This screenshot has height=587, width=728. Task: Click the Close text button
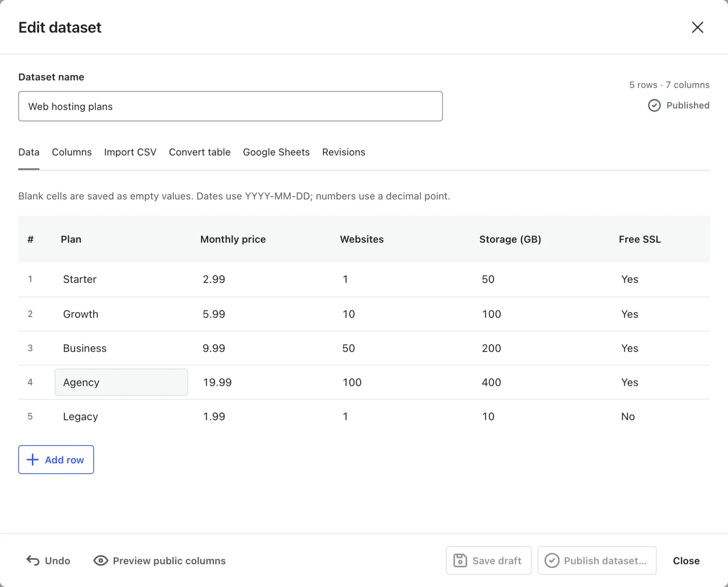[686, 561]
